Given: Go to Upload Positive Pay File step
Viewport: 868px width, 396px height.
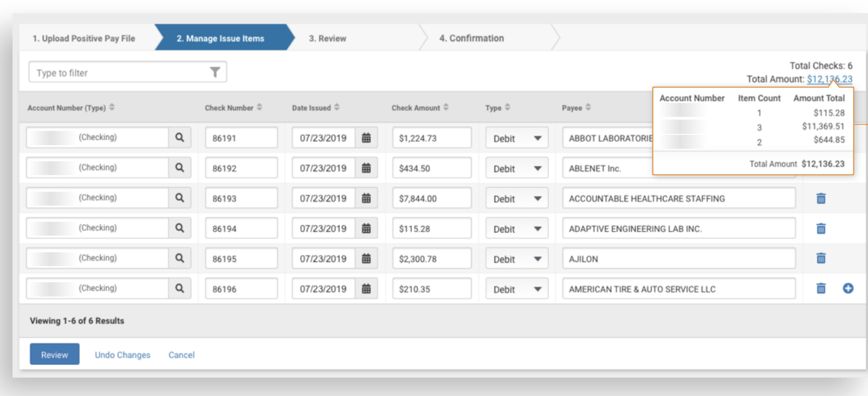Looking at the screenshot, I should (84, 39).
